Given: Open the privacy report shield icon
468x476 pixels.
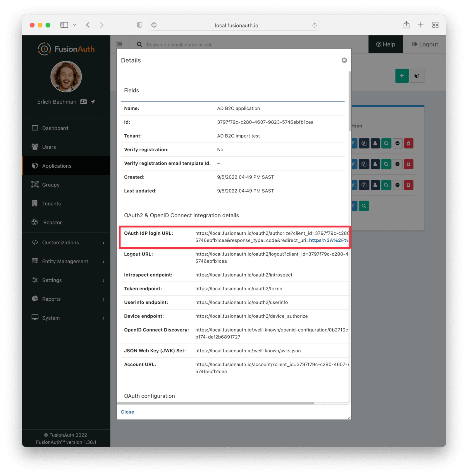Looking at the screenshot, I should tap(140, 25).
